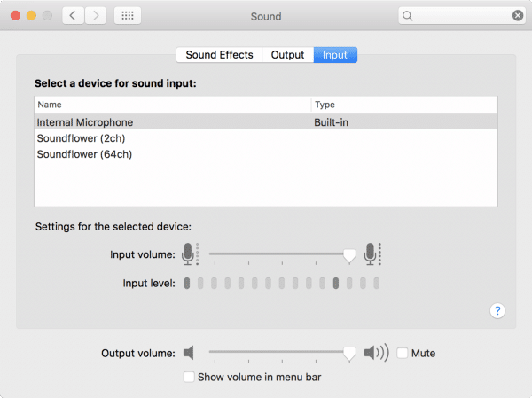Open the show-all preferences grid
This screenshot has height=398, width=532.
(x=128, y=16)
